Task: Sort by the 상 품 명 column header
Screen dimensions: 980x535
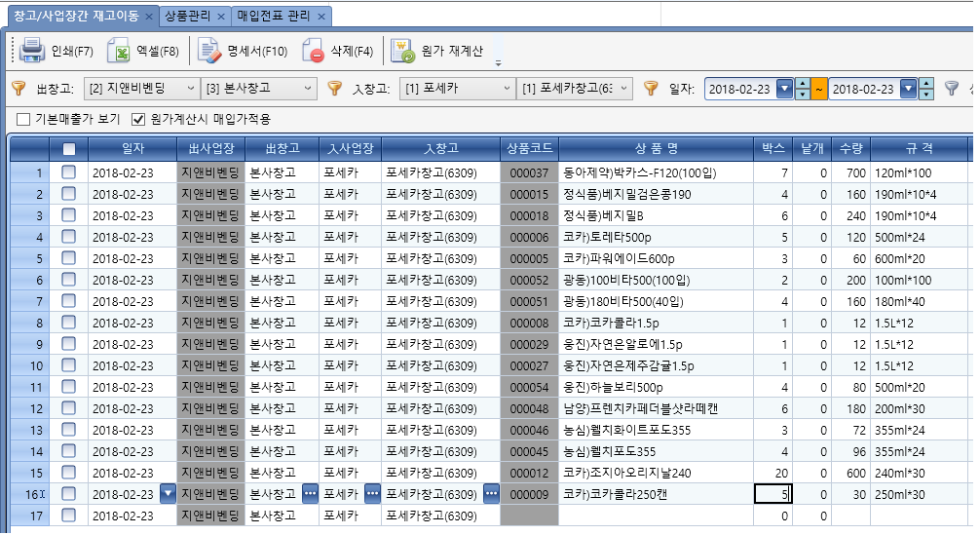Action: pos(657,149)
